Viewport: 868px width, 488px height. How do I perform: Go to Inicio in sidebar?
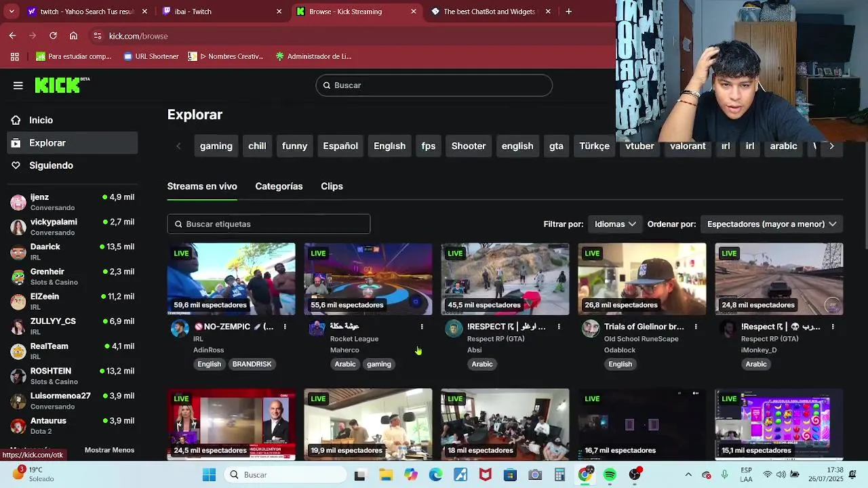[73, 120]
